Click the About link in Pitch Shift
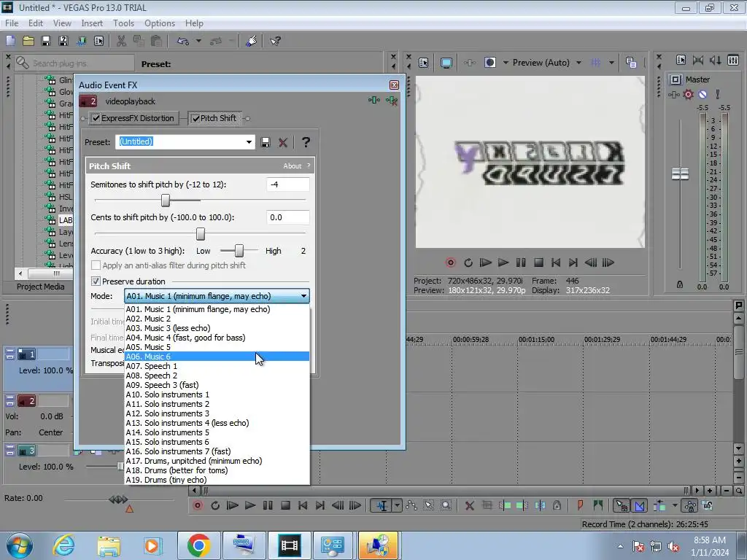Viewport: 747px width, 560px height. pos(292,166)
